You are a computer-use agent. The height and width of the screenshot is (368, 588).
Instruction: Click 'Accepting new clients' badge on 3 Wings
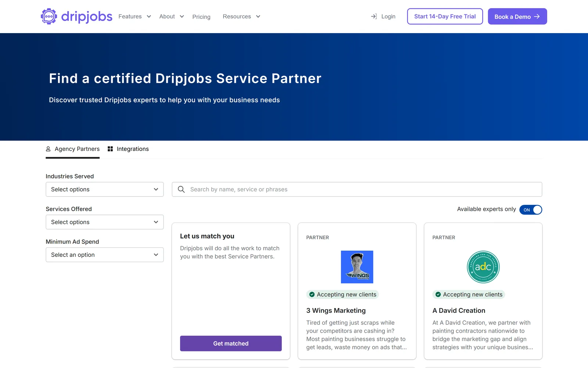pos(343,294)
